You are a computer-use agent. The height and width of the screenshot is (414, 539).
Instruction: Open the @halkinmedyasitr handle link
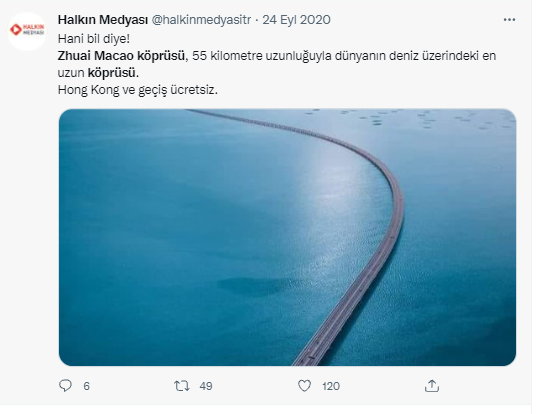point(201,20)
